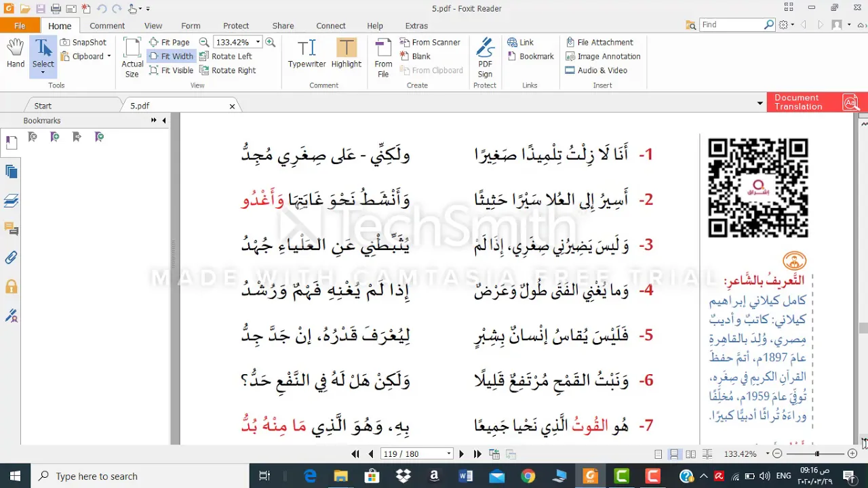Expand the customize quick access dropdown
Viewport: 868px width, 488px height.
pos(148,9)
